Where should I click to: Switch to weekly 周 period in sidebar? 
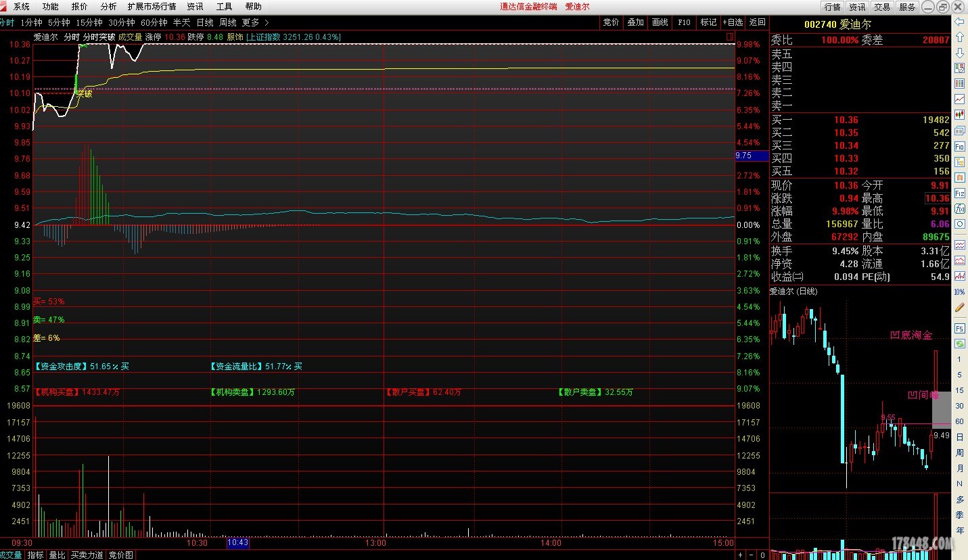pyautogui.click(x=959, y=453)
